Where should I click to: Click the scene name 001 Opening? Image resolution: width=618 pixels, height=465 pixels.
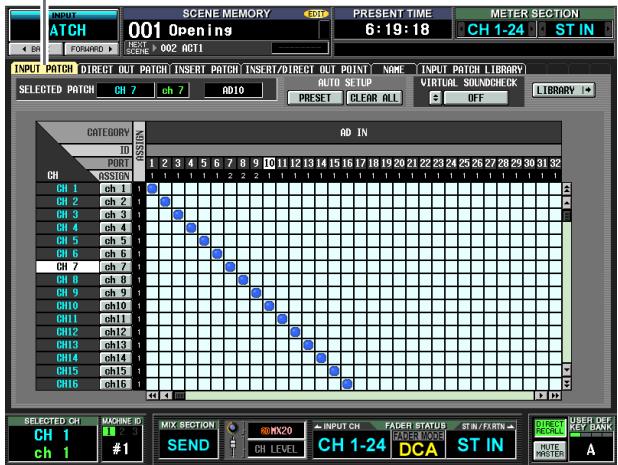coord(181,30)
